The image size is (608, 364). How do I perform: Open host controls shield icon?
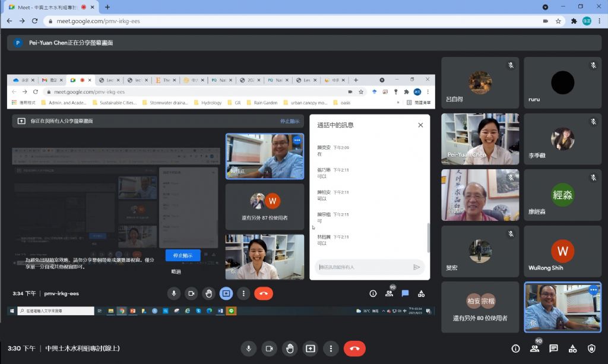pos(591,349)
